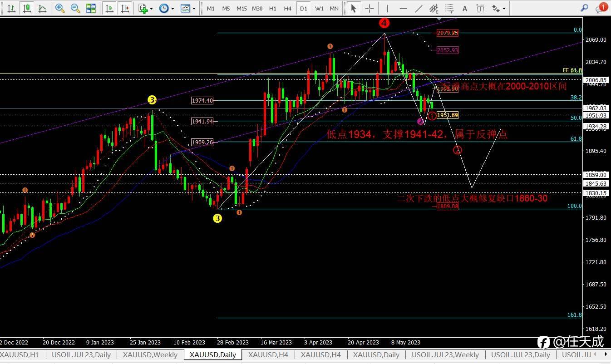Open the chart templates icon

pos(185,8)
